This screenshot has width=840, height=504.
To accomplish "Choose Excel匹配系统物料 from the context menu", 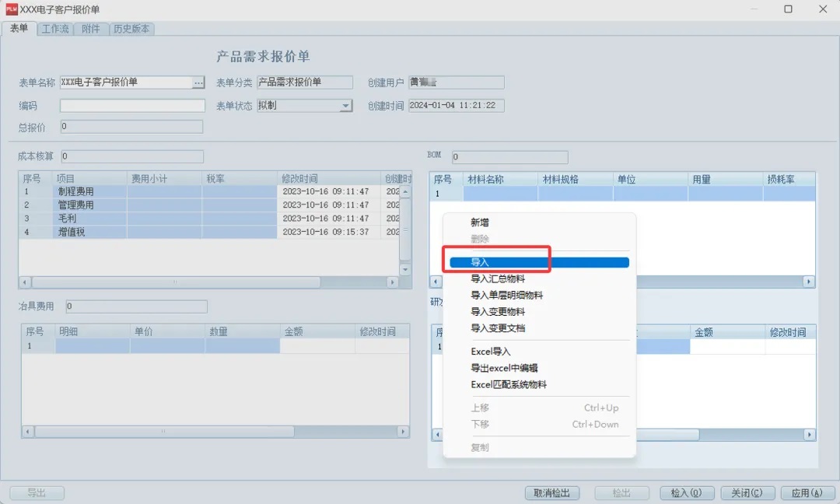I will (x=540, y=384).
